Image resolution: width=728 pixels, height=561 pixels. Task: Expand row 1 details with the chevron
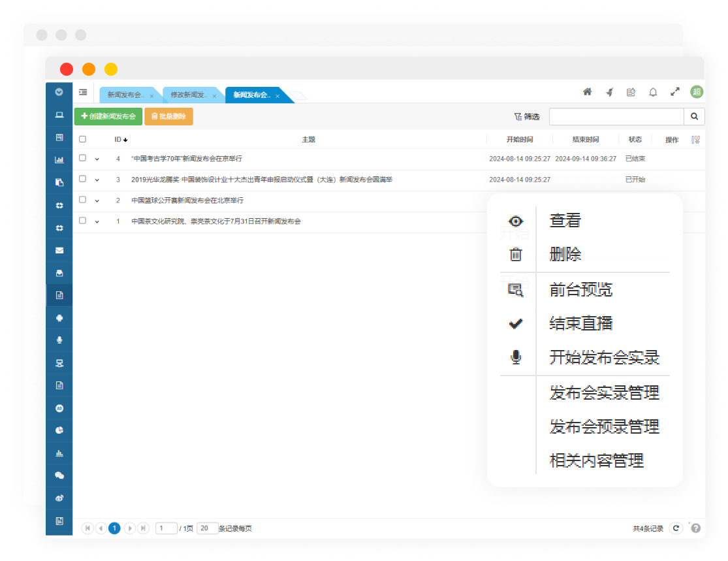pos(97,221)
